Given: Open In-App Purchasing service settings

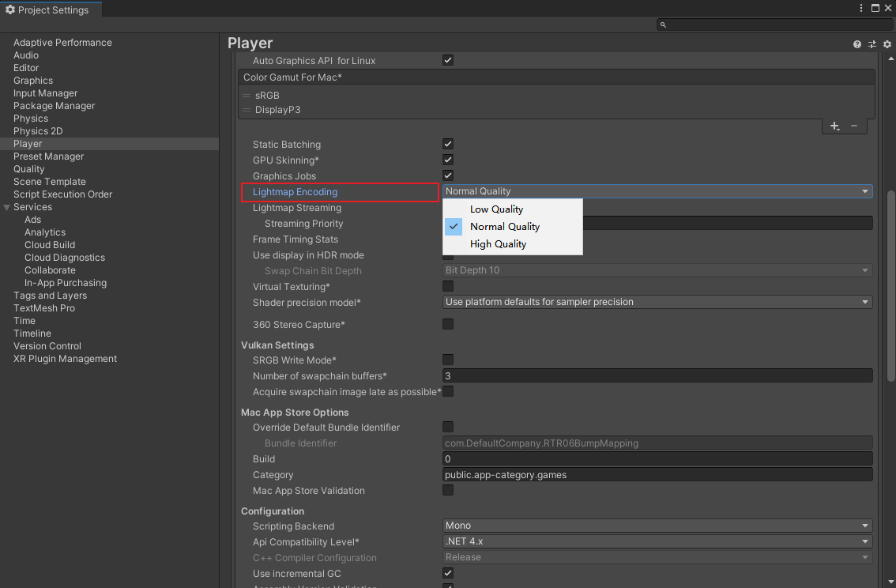Looking at the screenshot, I should click(66, 283).
